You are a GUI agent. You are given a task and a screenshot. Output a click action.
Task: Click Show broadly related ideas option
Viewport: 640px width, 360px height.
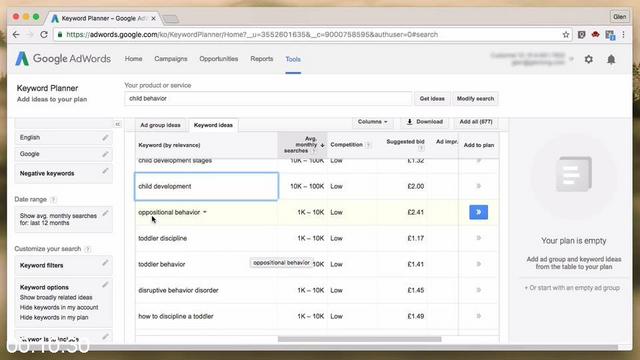coord(56,297)
